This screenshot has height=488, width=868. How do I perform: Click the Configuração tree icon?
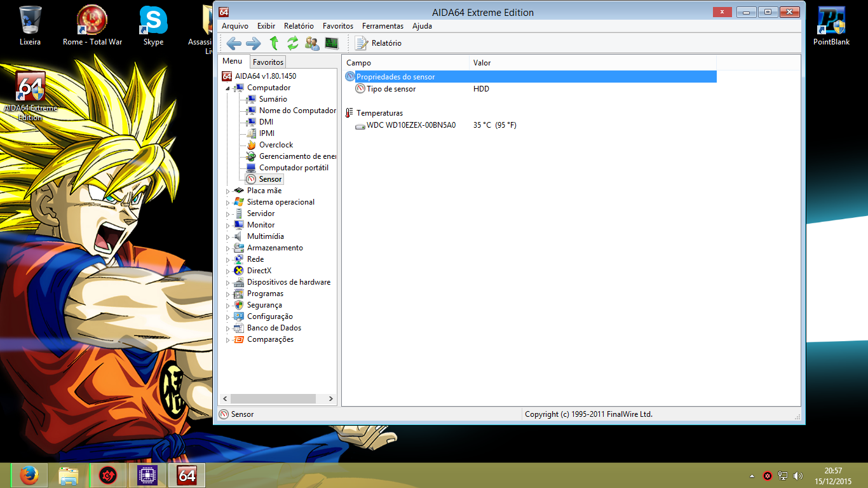[239, 316]
